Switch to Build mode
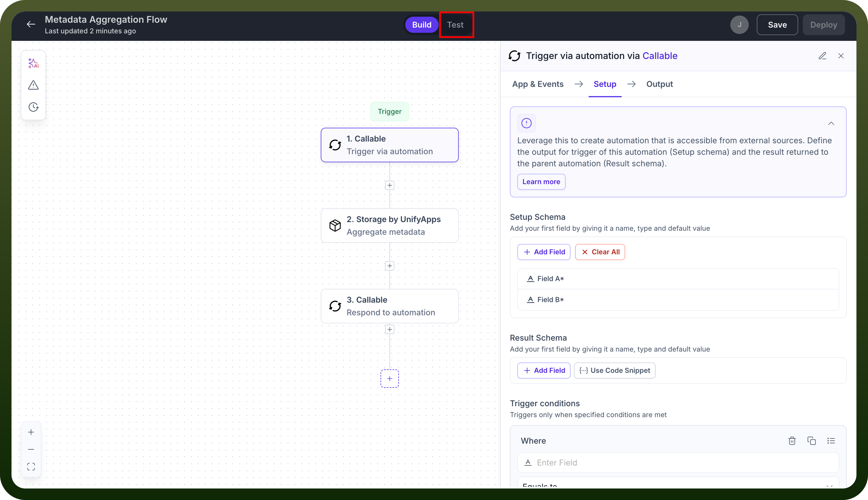 pyautogui.click(x=422, y=25)
